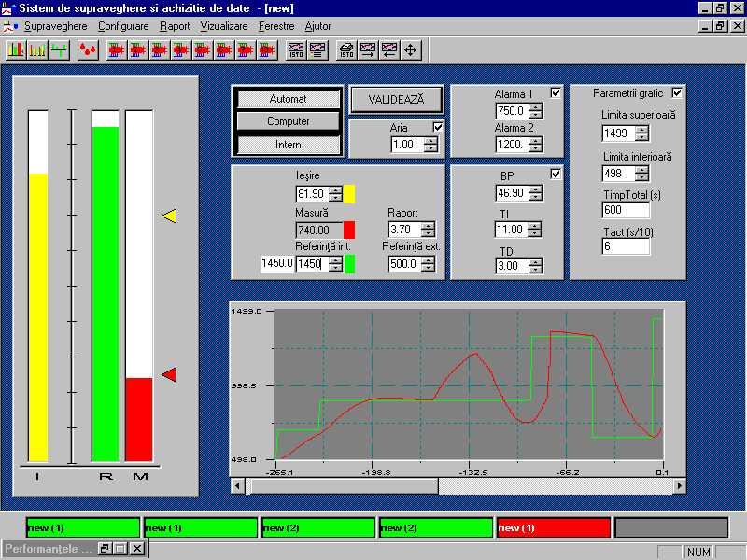Screen dimensions: 747x560
Task: Open the Configurare menu
Action: point(122,26)
